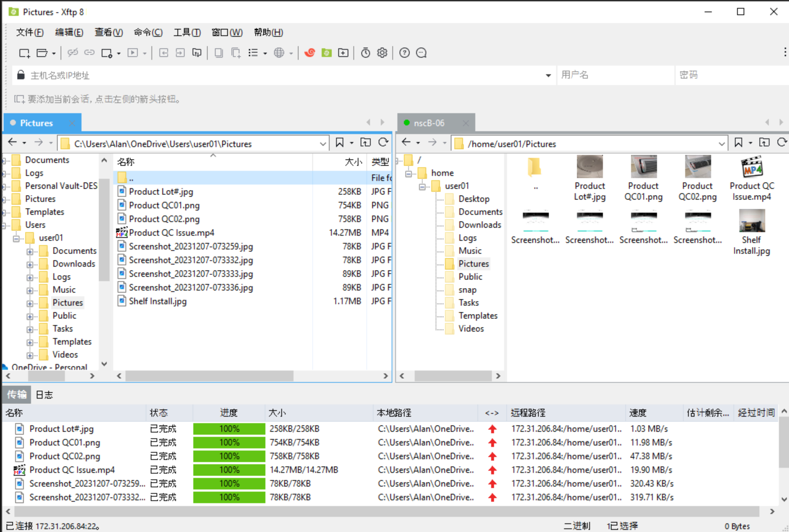Select Downloads folder in remote tree
This screenshot has width=789, height=532.
point(479,225)
